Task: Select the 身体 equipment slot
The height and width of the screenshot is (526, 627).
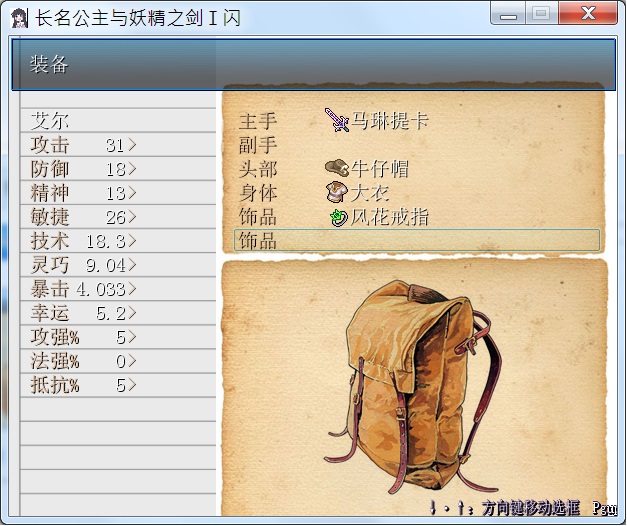Action: 417,192
